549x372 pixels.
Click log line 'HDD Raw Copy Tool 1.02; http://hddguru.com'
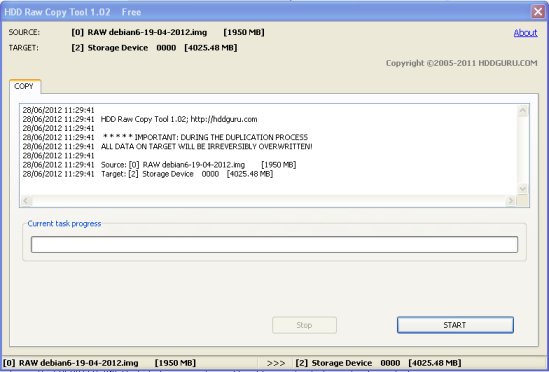pos(179,119)
